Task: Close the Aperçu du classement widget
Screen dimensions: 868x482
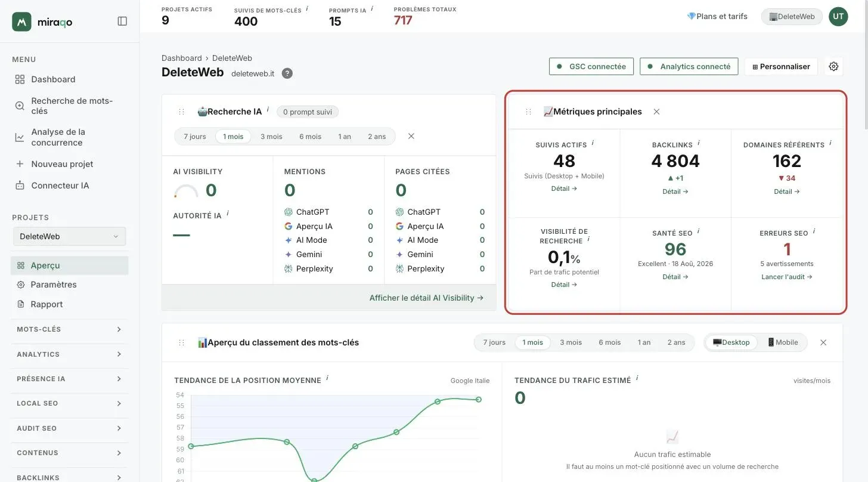Action: tap(823, 342)
